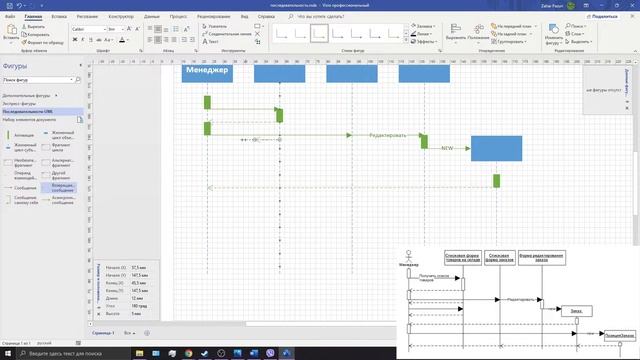Click the Position (Положение) button
The height and width of the screenshot is (360, 640).
478,32
